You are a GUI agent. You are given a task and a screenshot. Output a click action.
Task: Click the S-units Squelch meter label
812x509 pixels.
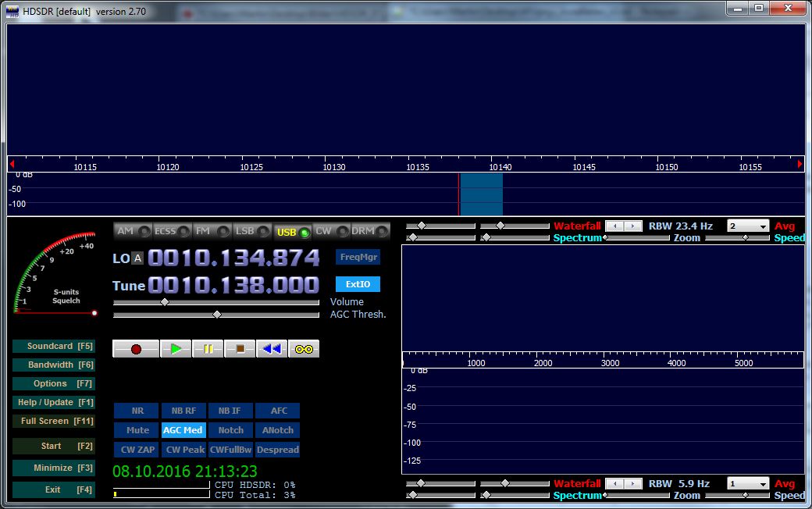click(x=66, y=296)
